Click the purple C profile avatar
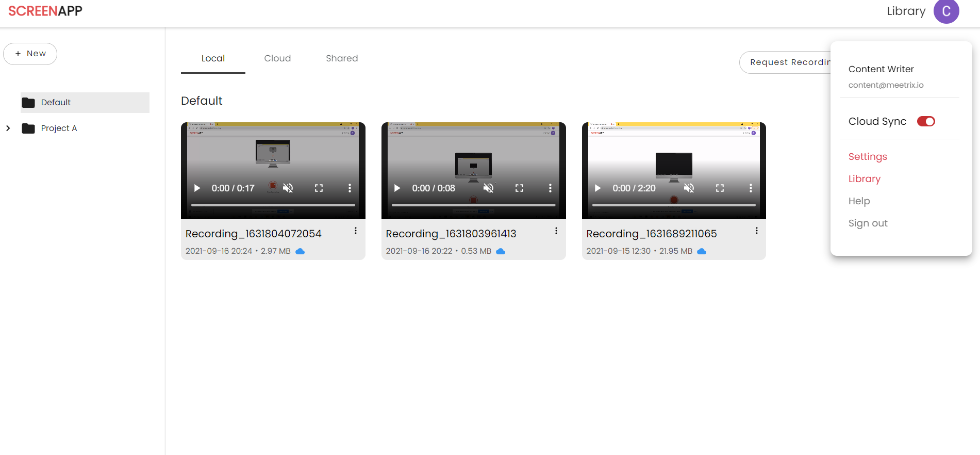 946,11
